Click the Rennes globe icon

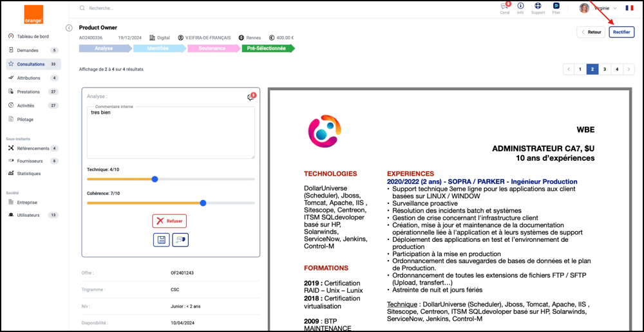241,37
